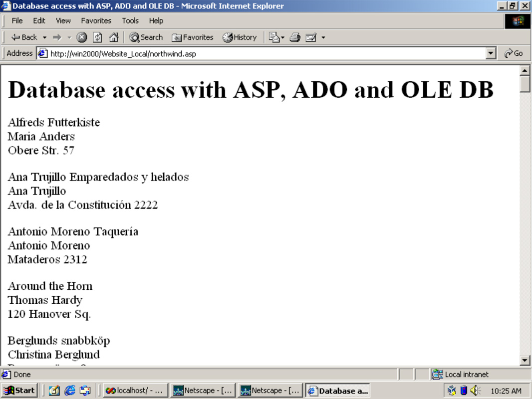Click the Obere Str. 57 text
532x399 pixels.
41,150
